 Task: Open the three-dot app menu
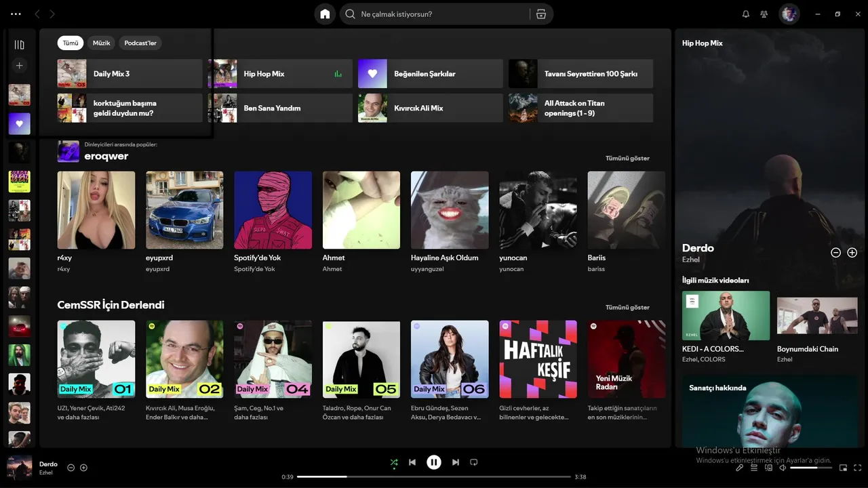click(16, 14)
